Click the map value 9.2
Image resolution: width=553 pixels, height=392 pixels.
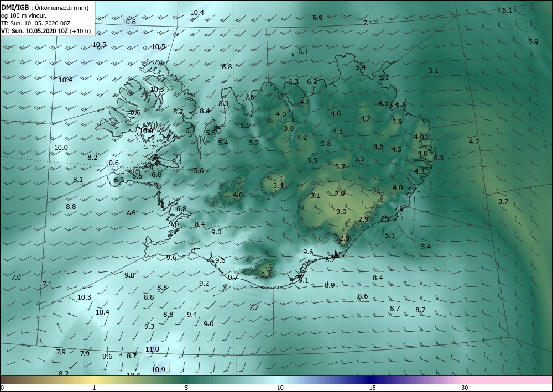pyautogui.click(x=204, y=284)
